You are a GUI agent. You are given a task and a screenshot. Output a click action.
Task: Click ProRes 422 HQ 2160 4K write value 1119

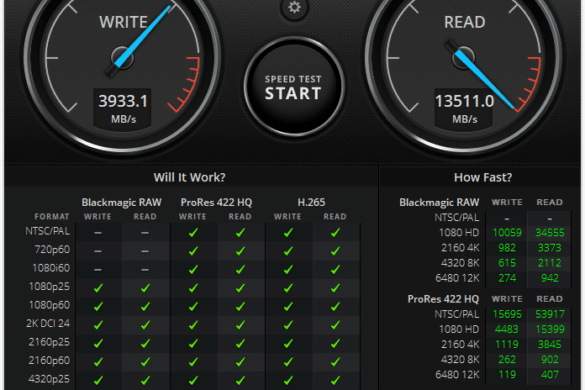tap(507, 344)
